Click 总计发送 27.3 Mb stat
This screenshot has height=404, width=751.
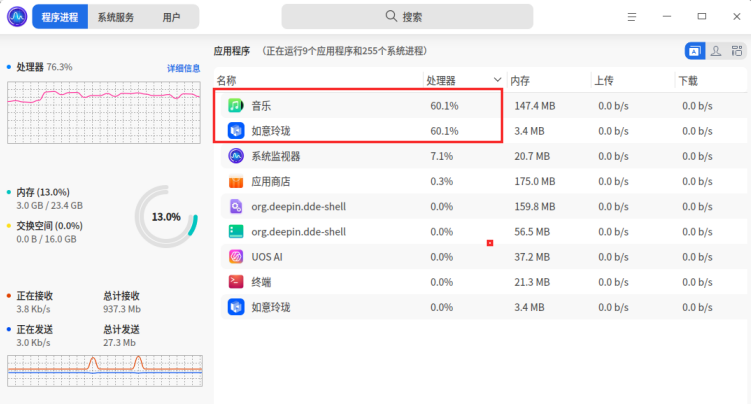coord(121,336)
